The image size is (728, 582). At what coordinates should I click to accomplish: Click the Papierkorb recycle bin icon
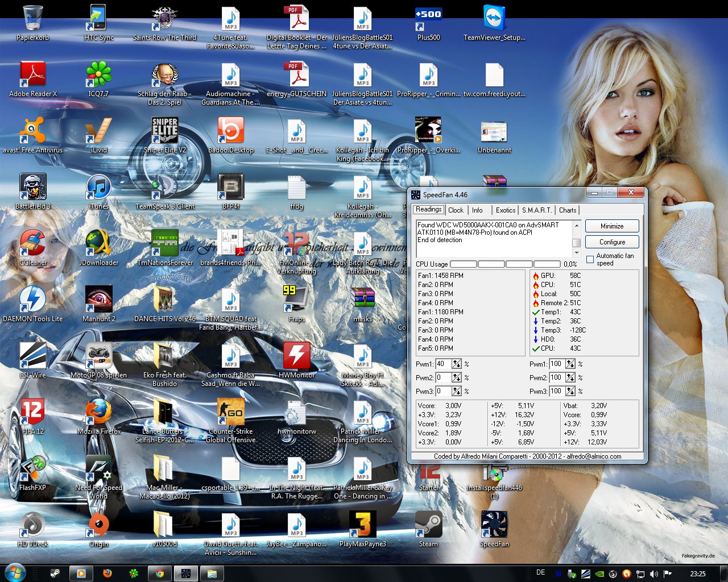point(32,23)
